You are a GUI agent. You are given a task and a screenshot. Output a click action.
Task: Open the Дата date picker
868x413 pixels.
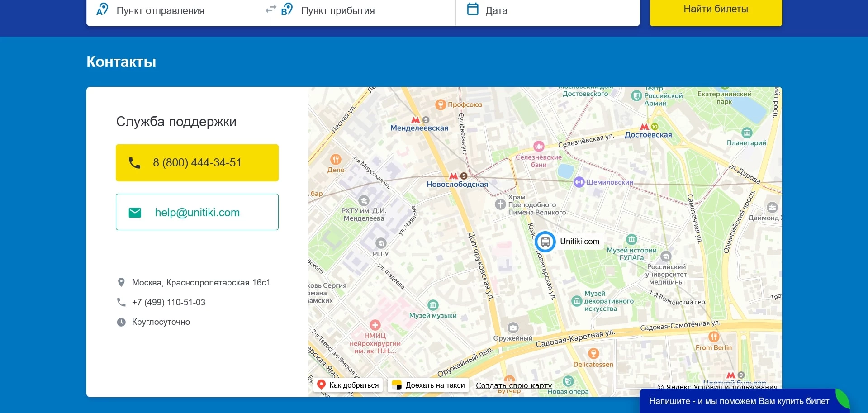[x=543, y=10]
